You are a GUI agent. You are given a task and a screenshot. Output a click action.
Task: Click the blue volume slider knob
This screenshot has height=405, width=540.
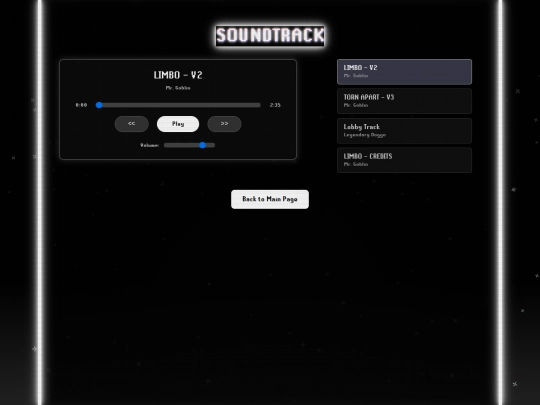tap(203, 145)
